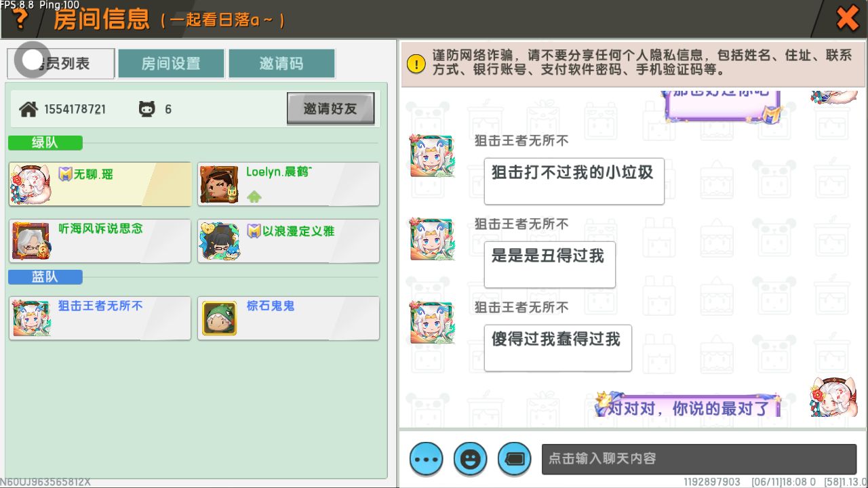Viewport: 868px width, 488px height.
Task: Click the player count head icon
Action: [147, 108]
